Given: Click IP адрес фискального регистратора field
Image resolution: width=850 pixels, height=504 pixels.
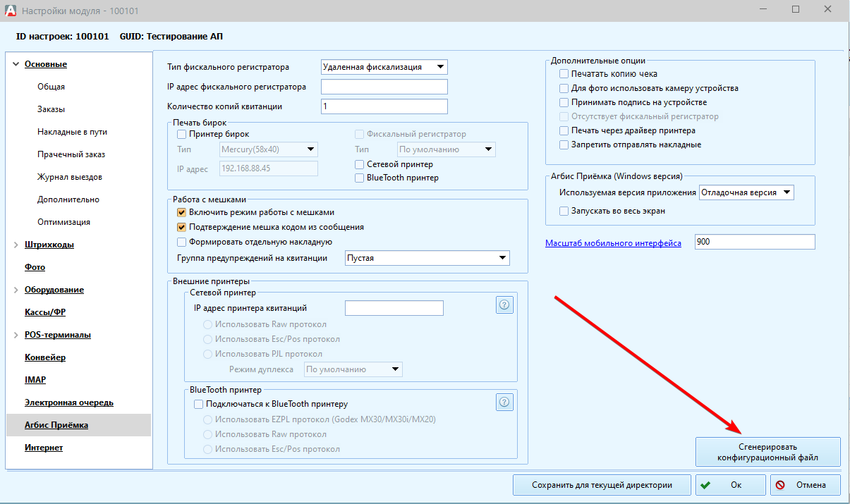Looking at the screenshot, I should click(x=384, y=87).
